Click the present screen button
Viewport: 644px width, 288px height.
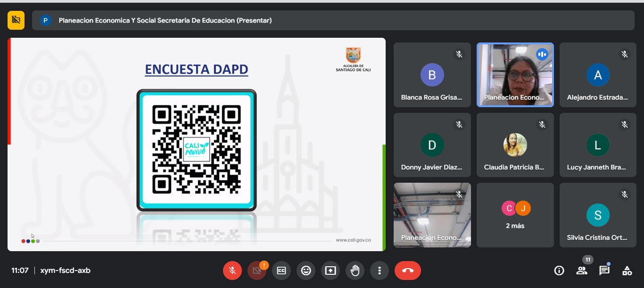(330, 271)
